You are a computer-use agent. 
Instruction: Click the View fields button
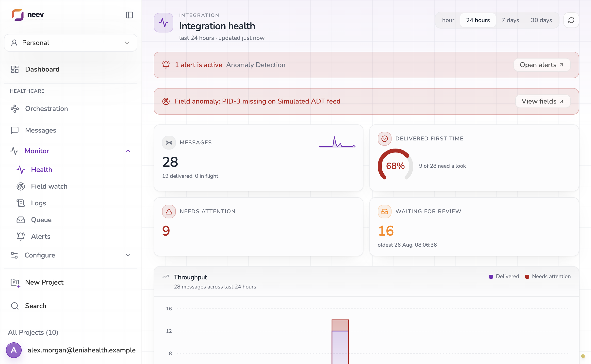(x=543, y=101)
